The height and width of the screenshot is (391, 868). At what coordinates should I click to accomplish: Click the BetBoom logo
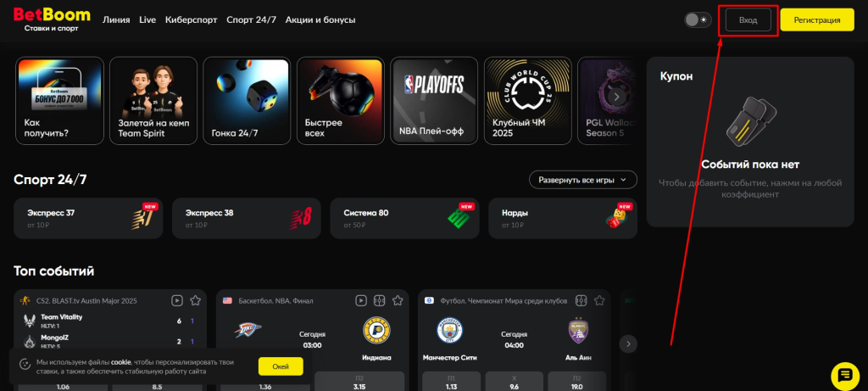point(52,20)
